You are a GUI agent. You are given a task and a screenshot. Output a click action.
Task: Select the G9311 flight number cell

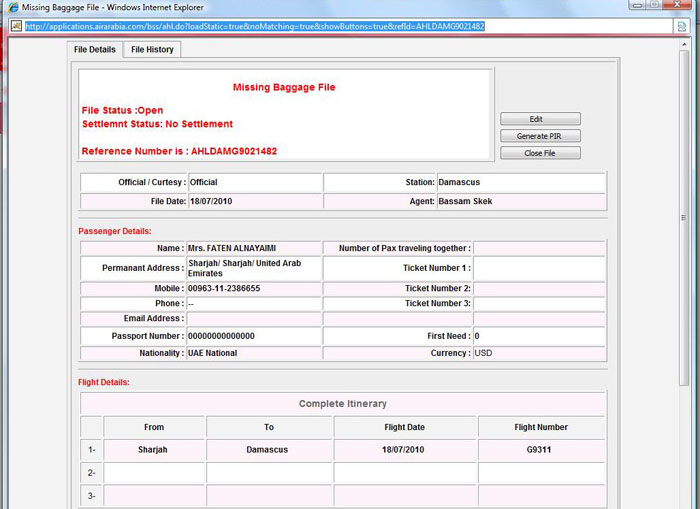click(x=541, y=450)
